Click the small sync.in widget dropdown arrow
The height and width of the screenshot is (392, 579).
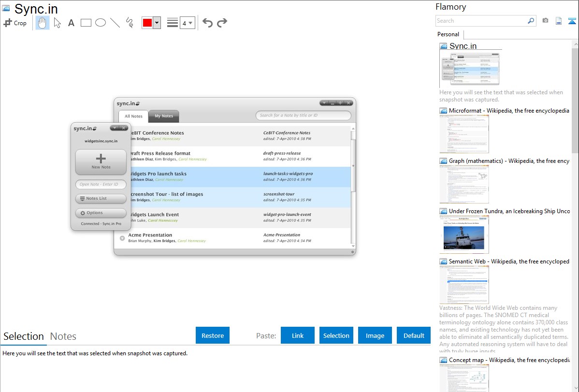coord(115,128)
